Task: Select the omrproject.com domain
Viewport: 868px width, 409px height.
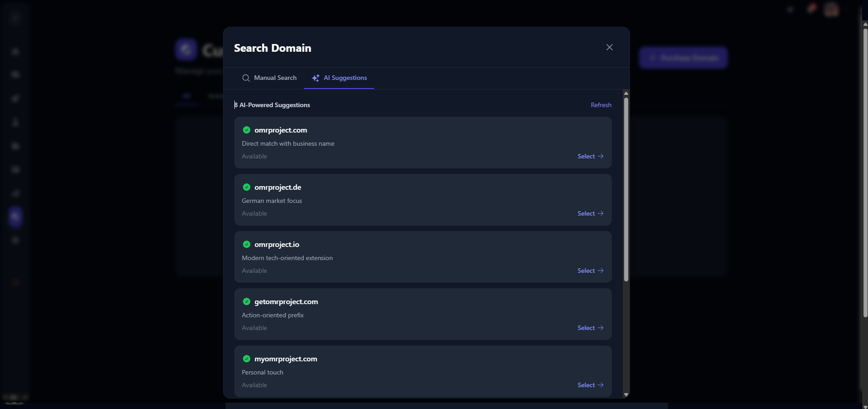Action: pyautogui.click(x=586, y=156)
